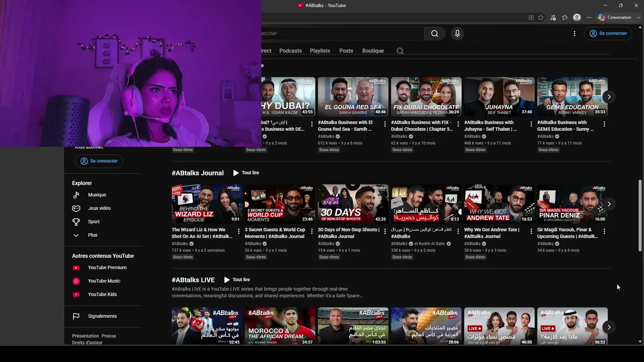The height and width of the screenshot is (362, 644).
Task: Play the 3 Secret Guests & World Cup thumbnail
Action: pyautogui.click(x=280, y=204)
